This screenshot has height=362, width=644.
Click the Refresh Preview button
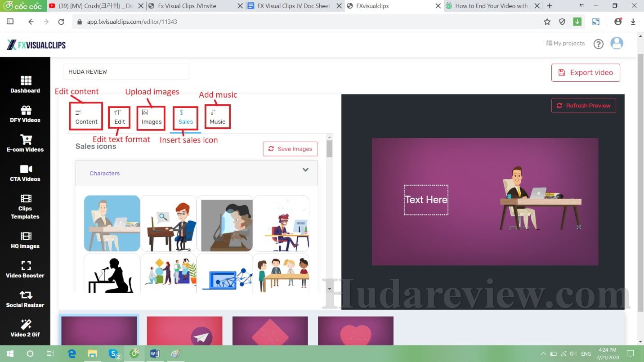[x=583, y=105]
